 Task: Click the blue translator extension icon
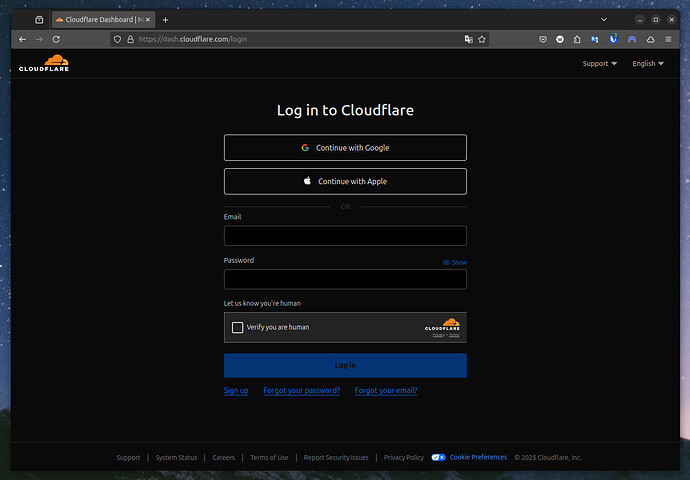pos(595,39)
